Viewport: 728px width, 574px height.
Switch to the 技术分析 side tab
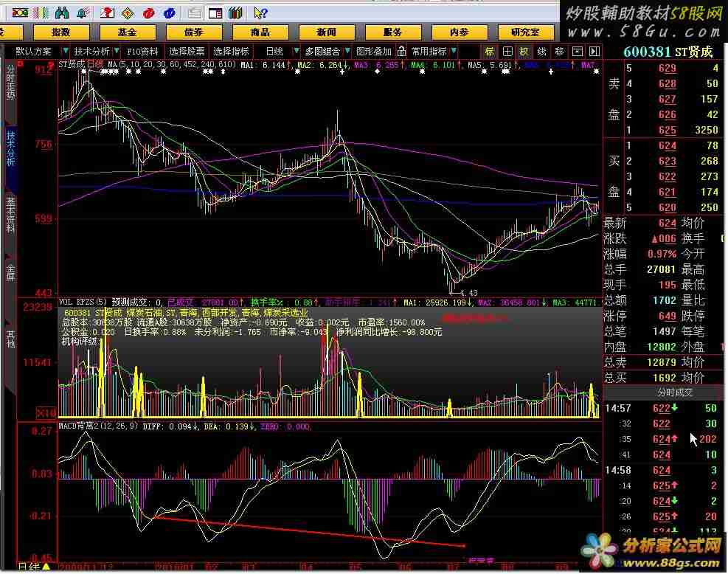[10, 148]
